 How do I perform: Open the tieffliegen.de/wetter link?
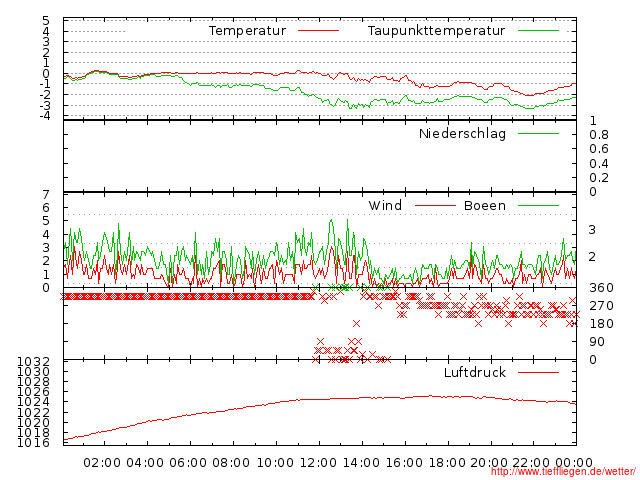click(x=563, y=471)
